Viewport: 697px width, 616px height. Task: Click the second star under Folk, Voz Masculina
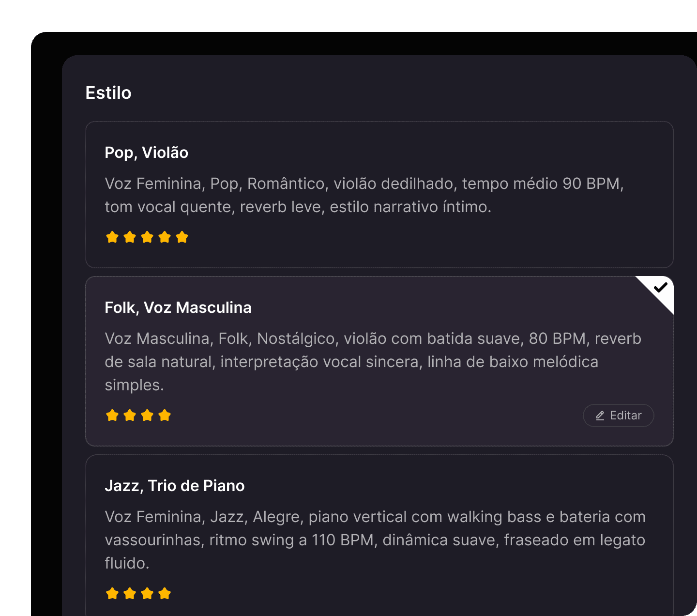(x=130, y=415)
